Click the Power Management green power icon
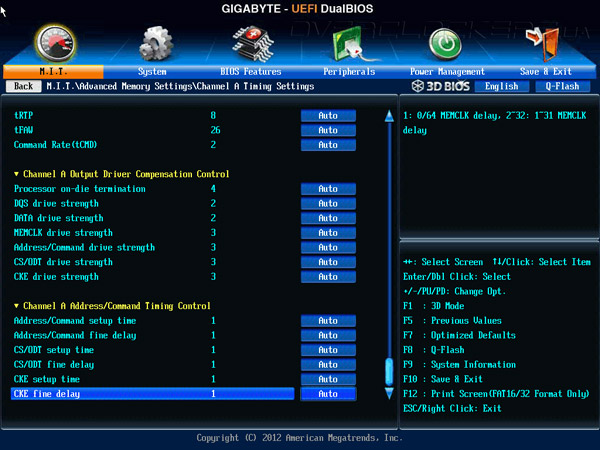The image size is (600, 450). pyautogui.click(x=445, y=44)
